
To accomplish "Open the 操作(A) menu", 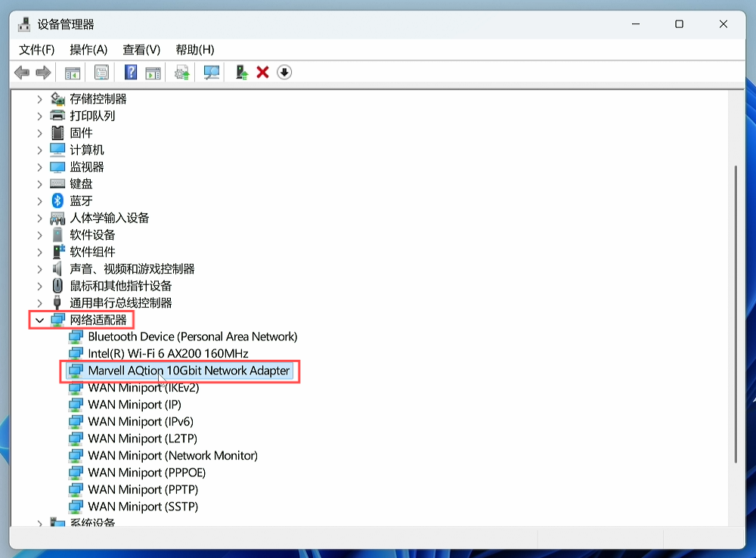I will click(x=88, y=50).
